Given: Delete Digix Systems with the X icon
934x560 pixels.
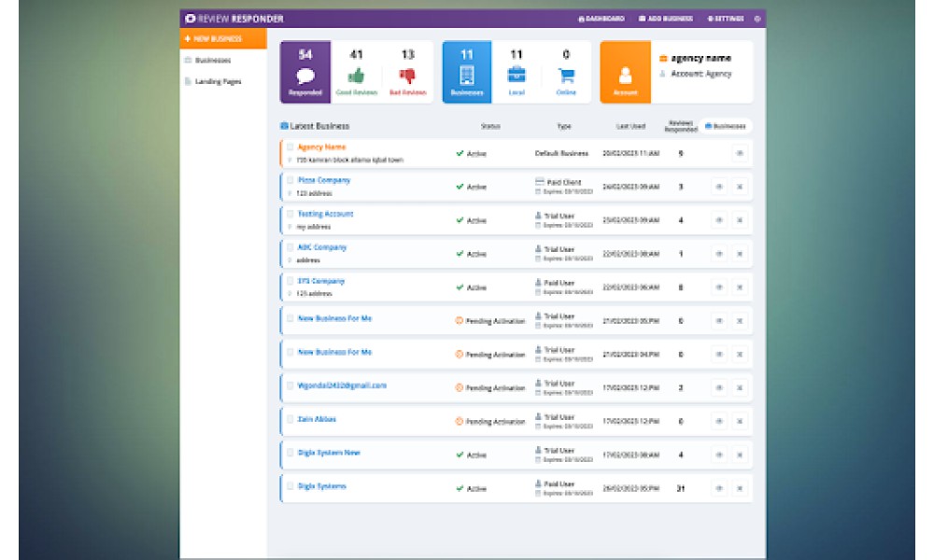Looking at the screenshot, I should pos(739,488).
